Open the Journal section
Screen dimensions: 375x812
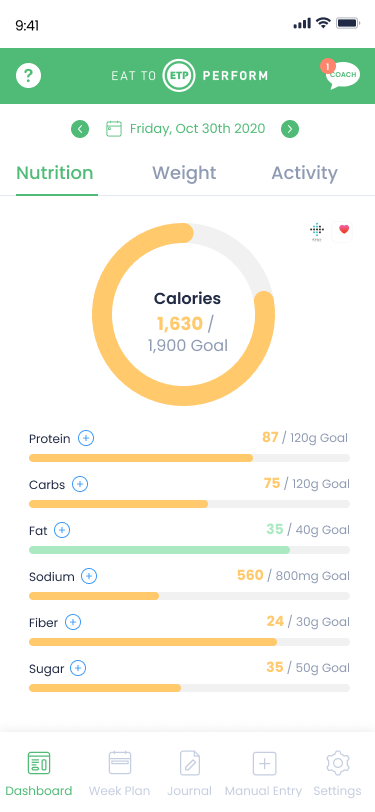tap(190, 775)
